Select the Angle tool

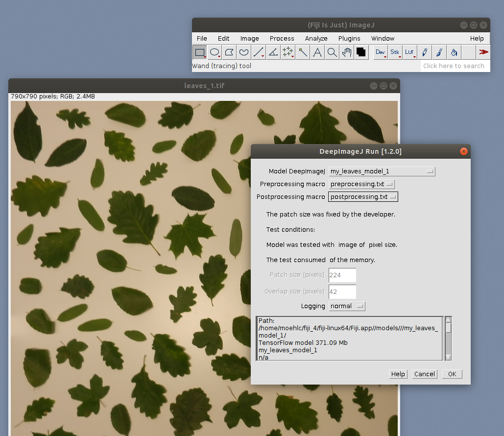pyautogui.click(x=273, y=52)
